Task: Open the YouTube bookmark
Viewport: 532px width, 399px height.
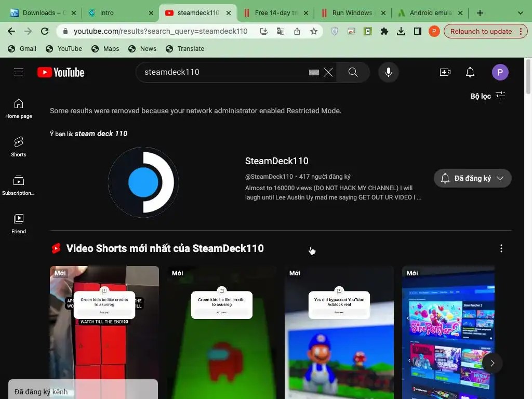Action: click(x=64, y=48)
